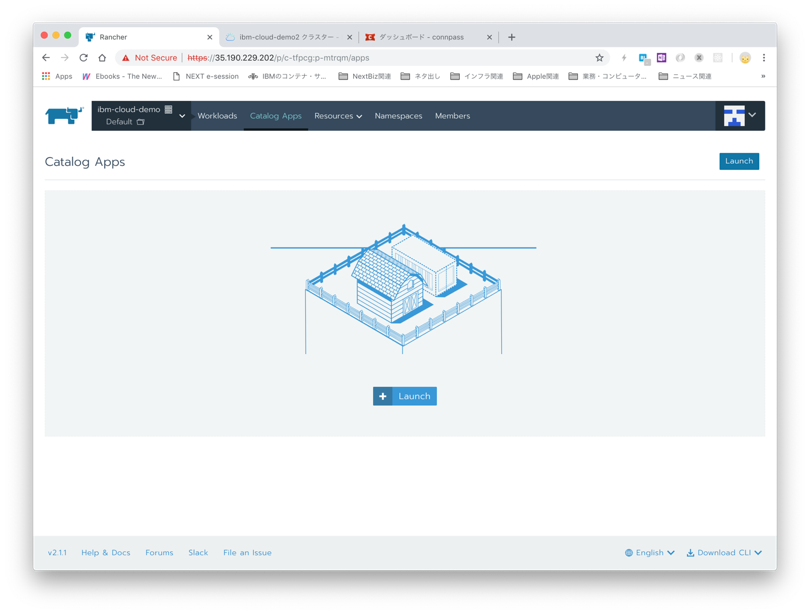Click the Not Secure warning indicator

coord(149,58)
